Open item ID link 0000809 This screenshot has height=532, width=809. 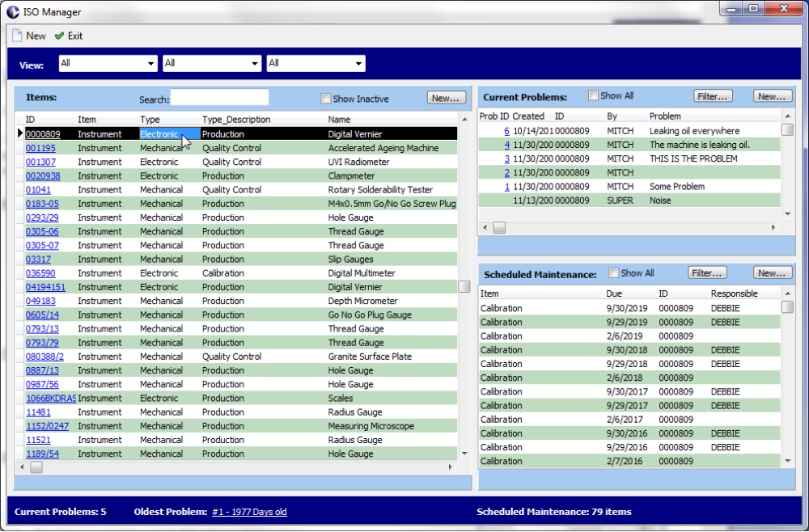pos(43,134)
